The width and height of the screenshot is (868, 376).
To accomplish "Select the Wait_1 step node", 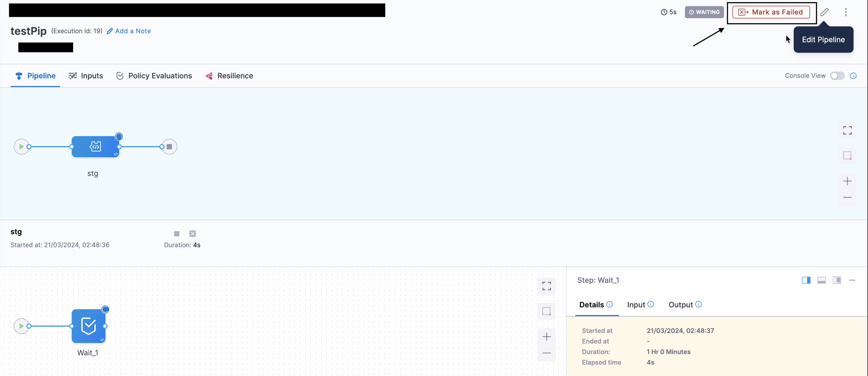I will [89, 326].
